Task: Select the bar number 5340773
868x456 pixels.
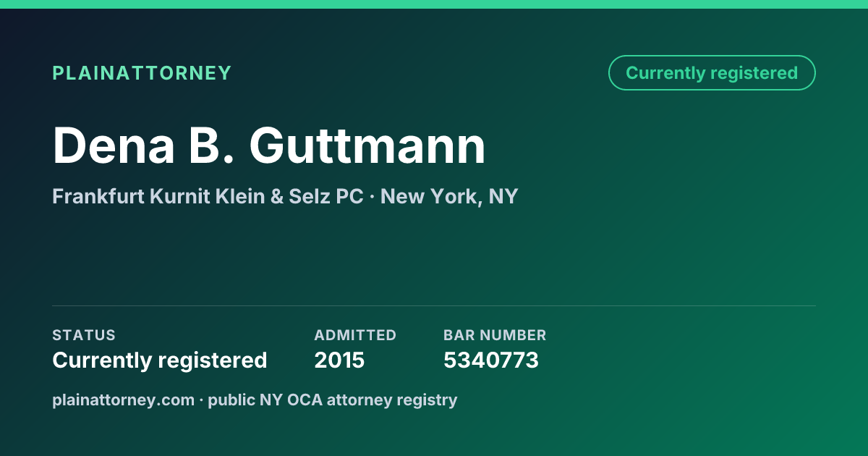Action: [491, 360]
